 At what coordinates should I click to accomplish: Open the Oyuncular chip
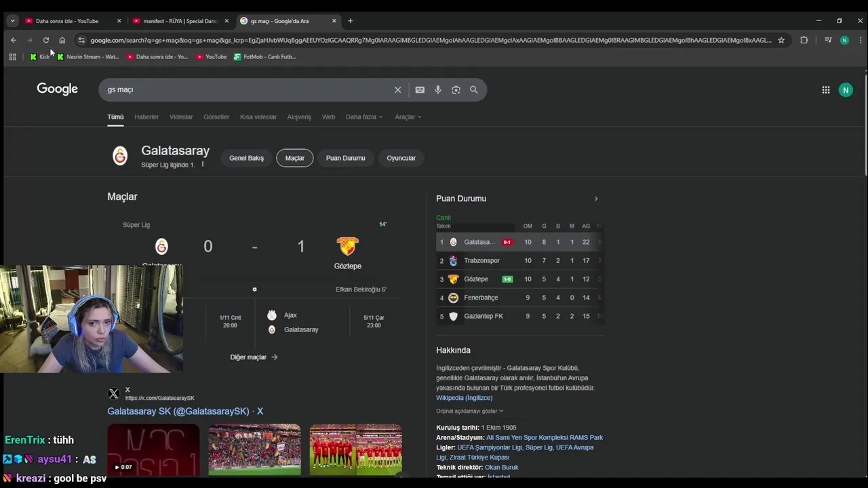coord(401,158)
